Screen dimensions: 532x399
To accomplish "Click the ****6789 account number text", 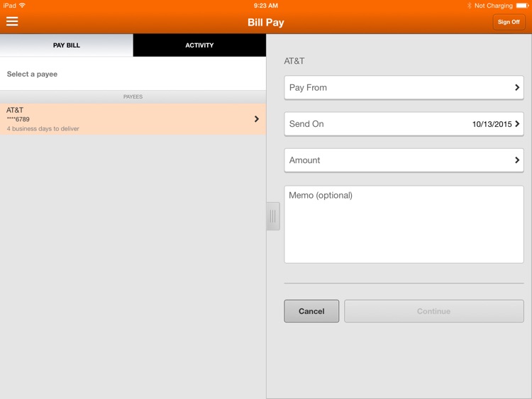I will pos(18,119).
